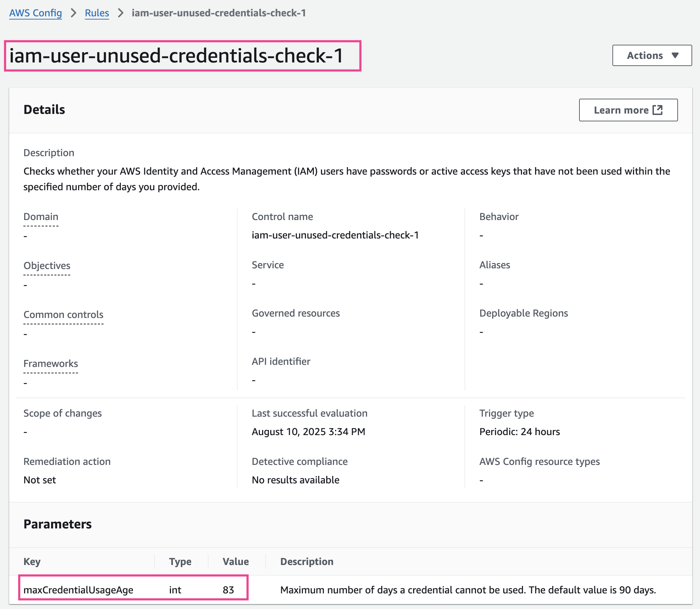Viewport: 700px width, 609px height.
Task: Select the maxCredentialUsageAge parameter key
Action: (78, 590)
